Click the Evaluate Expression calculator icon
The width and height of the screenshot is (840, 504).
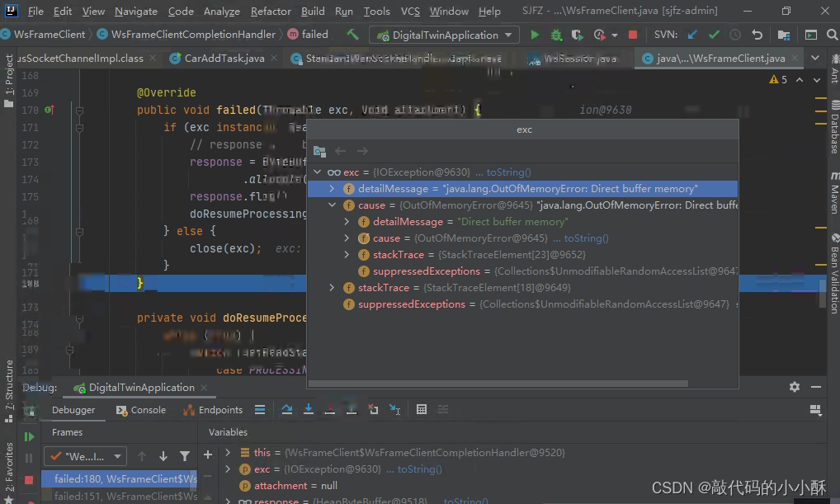coord(422,410)
